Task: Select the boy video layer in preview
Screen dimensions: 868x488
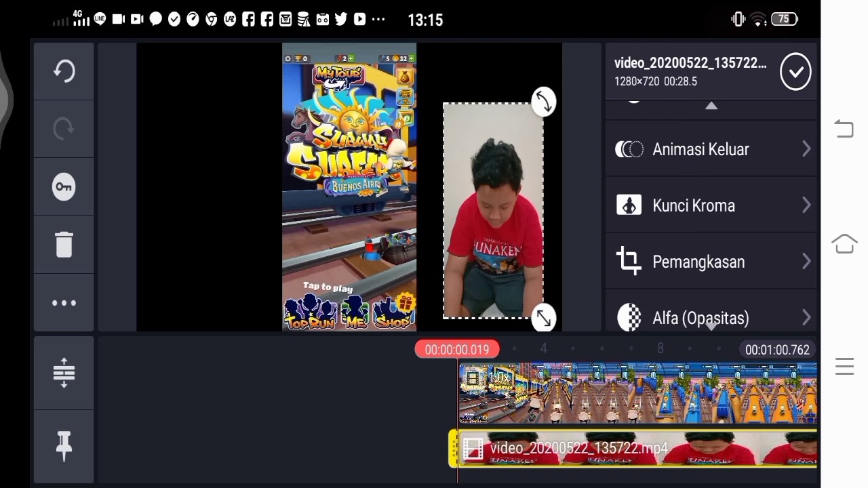Action: pos(493,211)
